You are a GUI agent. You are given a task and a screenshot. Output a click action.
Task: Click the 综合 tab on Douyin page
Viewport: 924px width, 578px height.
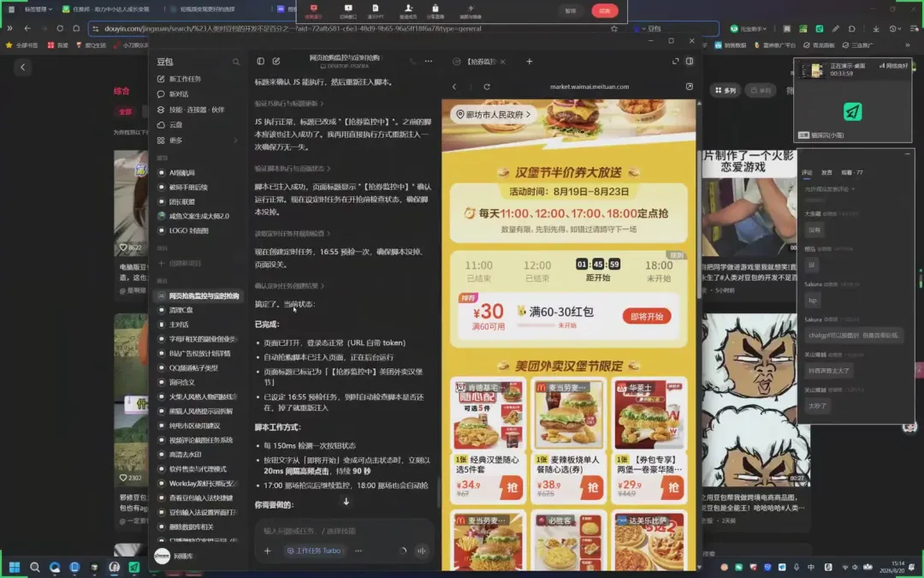click(121, 91)
